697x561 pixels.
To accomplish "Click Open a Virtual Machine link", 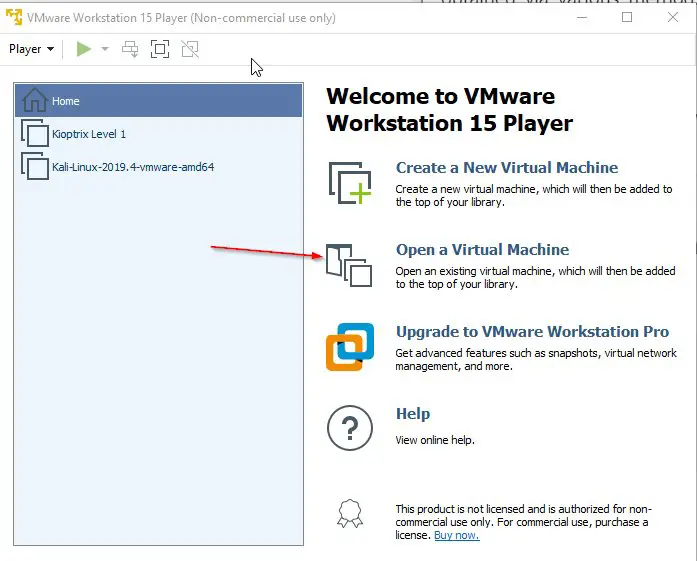I will pos(482,250).
